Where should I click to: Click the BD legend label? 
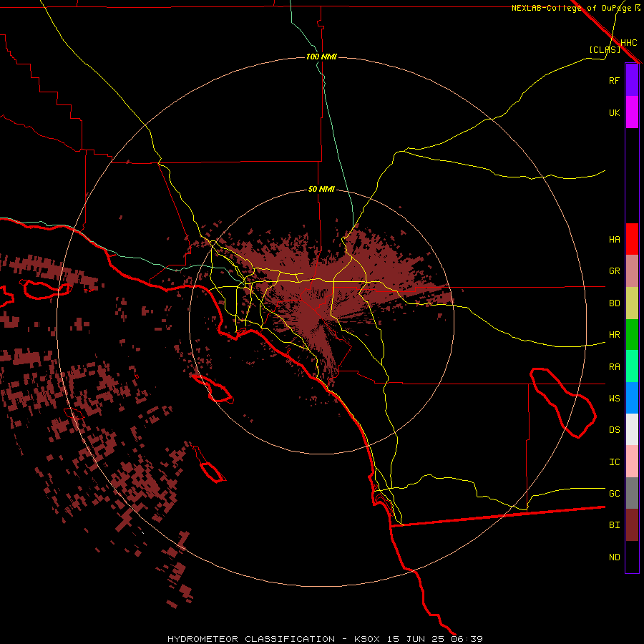click(x=614, y=303)
